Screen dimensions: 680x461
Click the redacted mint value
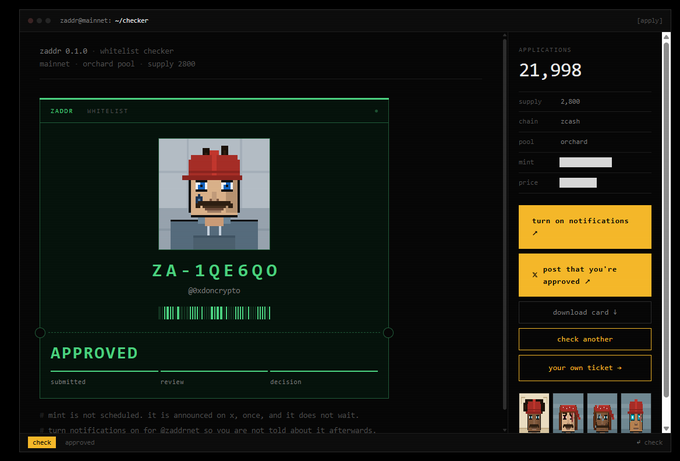click(585, 162)
